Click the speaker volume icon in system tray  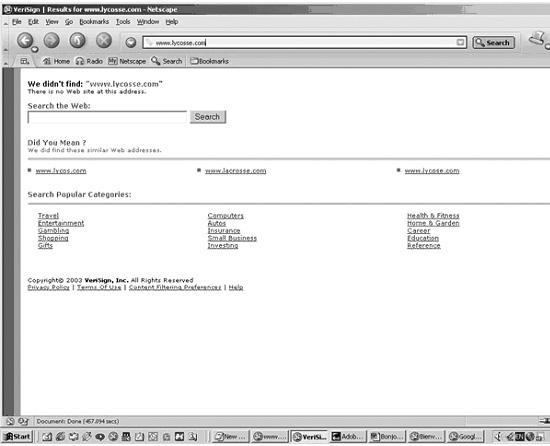[498, 437]
